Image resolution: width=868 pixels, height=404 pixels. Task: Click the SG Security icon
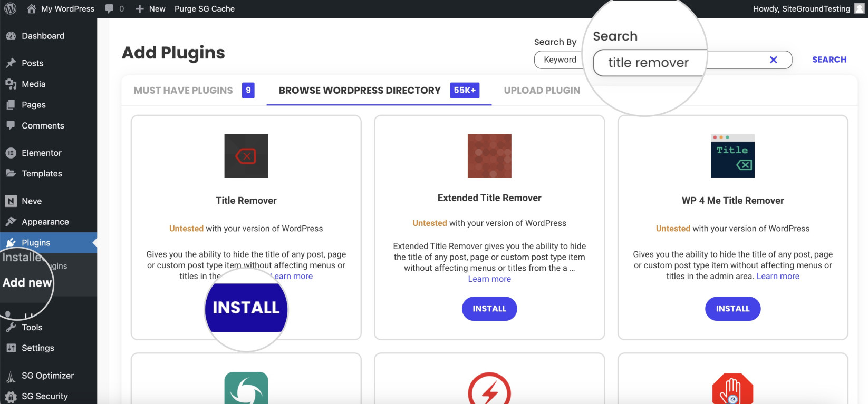[x=11, y=397]
